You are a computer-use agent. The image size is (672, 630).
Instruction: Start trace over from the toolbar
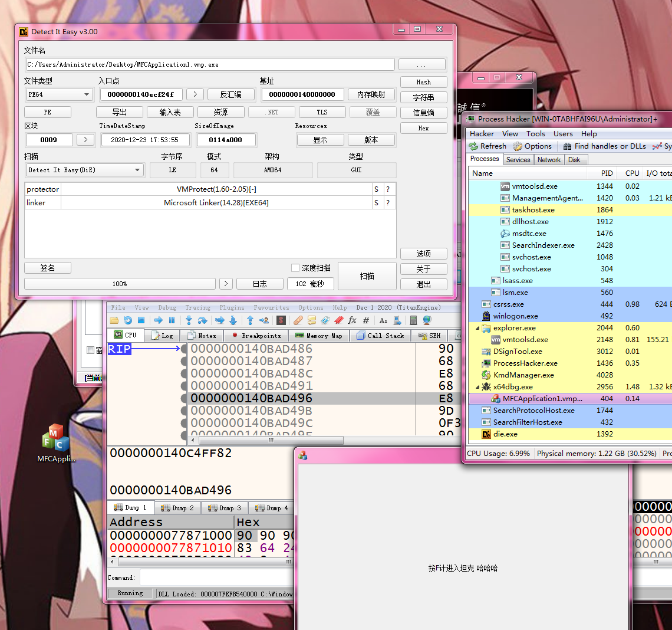[233, 320]
